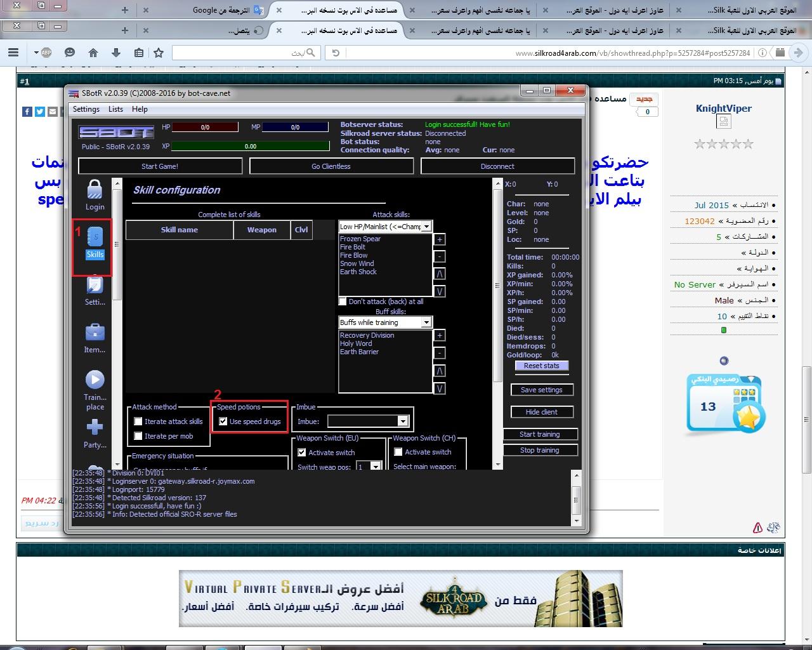The width and height of the screenshot is (812, 650).
Task: Move buff skill down with the V button
Action: 440,388
